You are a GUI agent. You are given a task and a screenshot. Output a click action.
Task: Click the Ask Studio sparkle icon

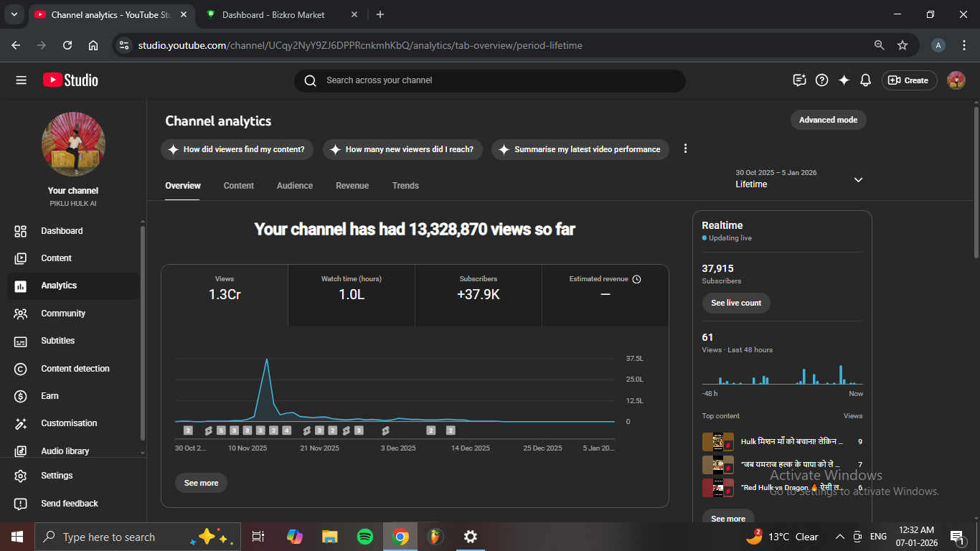844,80
